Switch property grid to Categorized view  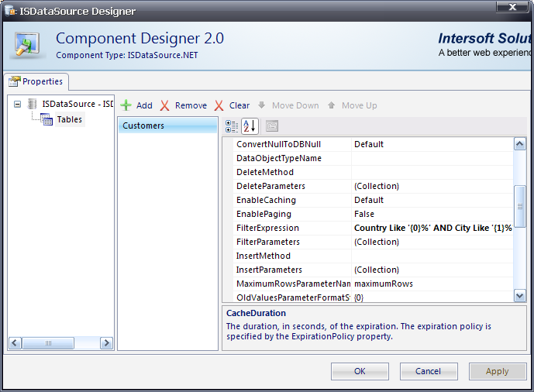point(232,126)
